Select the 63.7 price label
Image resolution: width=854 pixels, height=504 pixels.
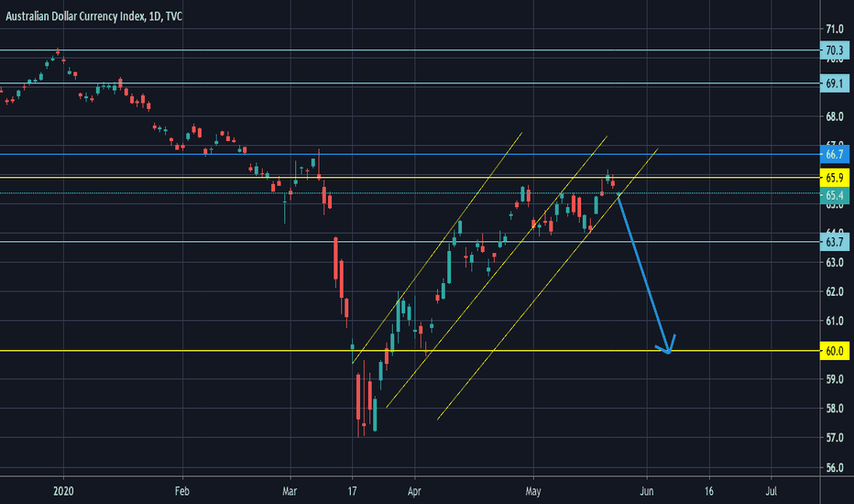(835, 241)
